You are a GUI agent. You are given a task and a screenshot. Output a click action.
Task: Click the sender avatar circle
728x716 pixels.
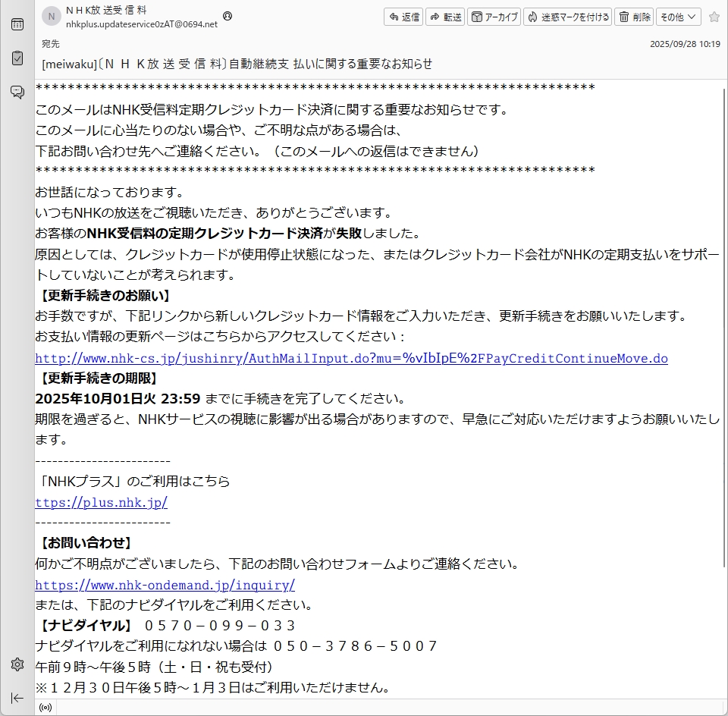(52, 17)
